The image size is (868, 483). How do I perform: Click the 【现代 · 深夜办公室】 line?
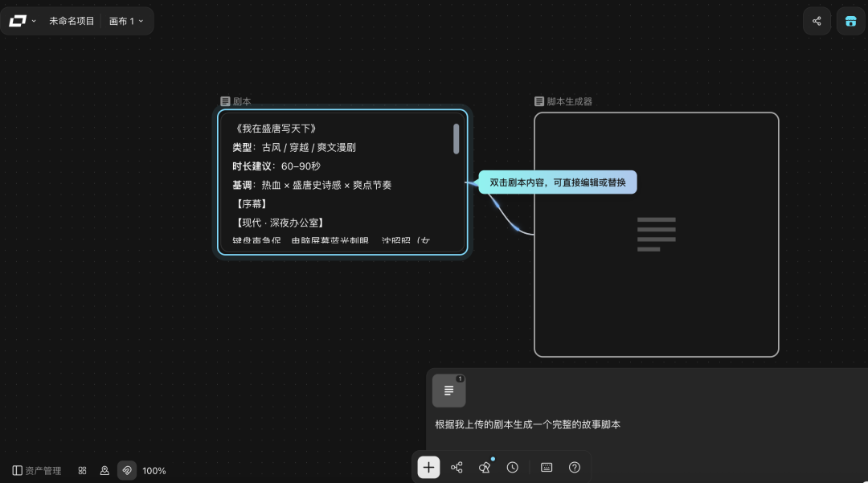pyautogui.click(x=280, y=223)
